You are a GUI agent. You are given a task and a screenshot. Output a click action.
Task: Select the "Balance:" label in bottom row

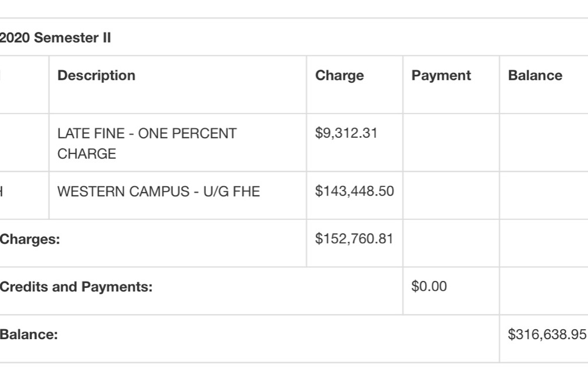click(29, 334)
